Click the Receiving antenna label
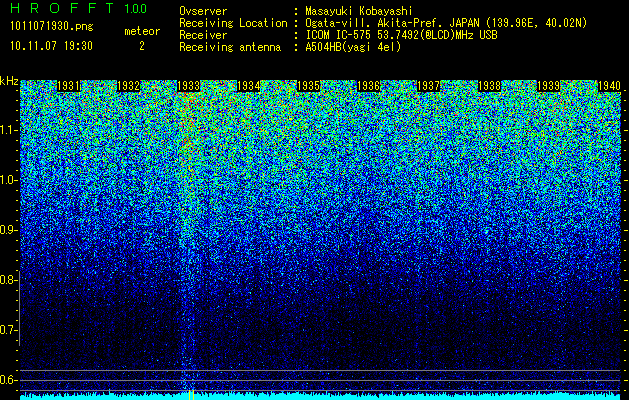This screenshot has height=400, width=629. click(x=230, y=47)
